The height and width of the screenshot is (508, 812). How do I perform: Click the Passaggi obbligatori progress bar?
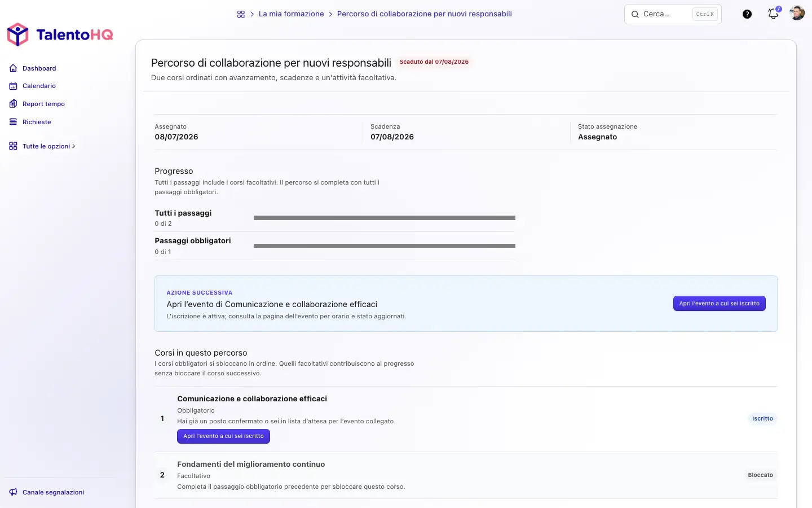coord(385,246)
